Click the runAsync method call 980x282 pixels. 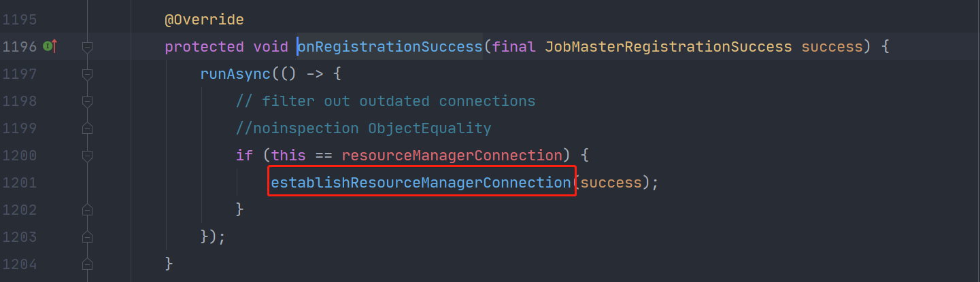point(235,74)
